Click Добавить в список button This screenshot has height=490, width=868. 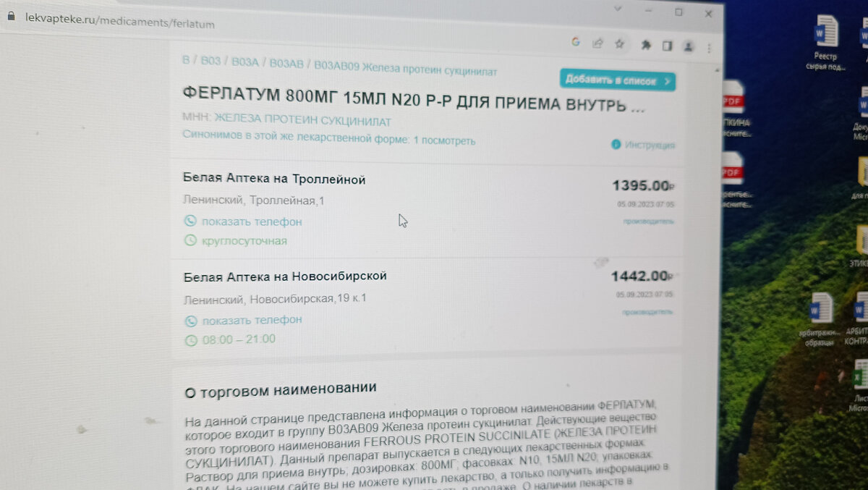pos(618,80)
